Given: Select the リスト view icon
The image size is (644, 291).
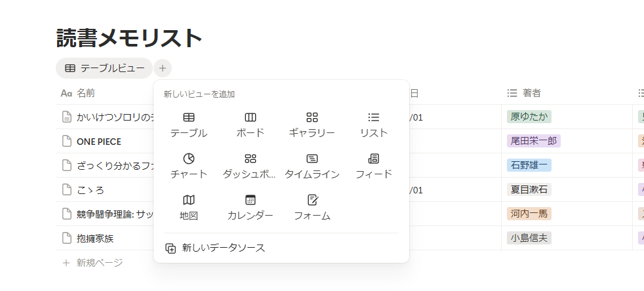Looking at the screenshot, I should click(x=374, y=118).
